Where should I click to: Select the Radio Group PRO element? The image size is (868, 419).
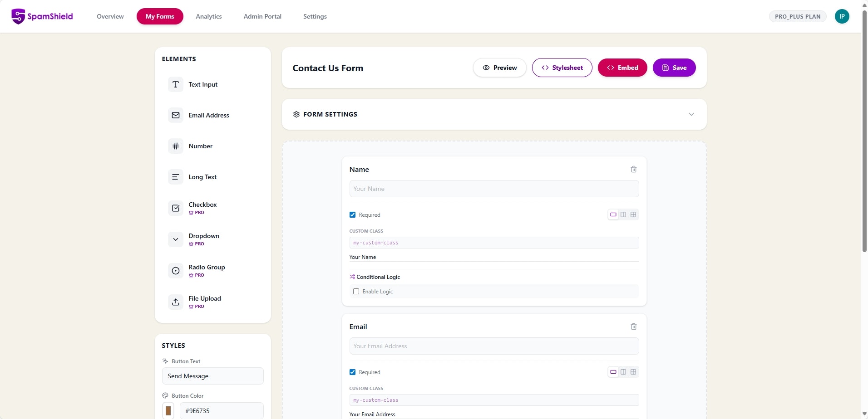click(x=207, y=270)
